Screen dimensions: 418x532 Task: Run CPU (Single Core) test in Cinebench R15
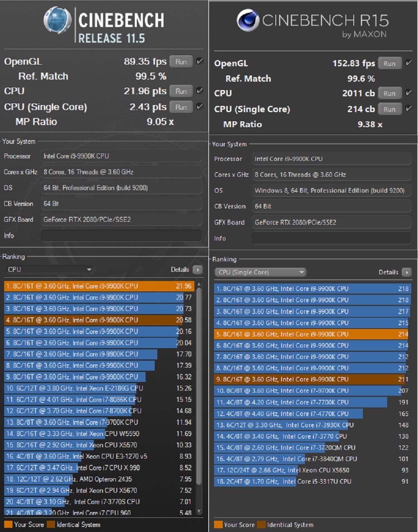point(390,109)
